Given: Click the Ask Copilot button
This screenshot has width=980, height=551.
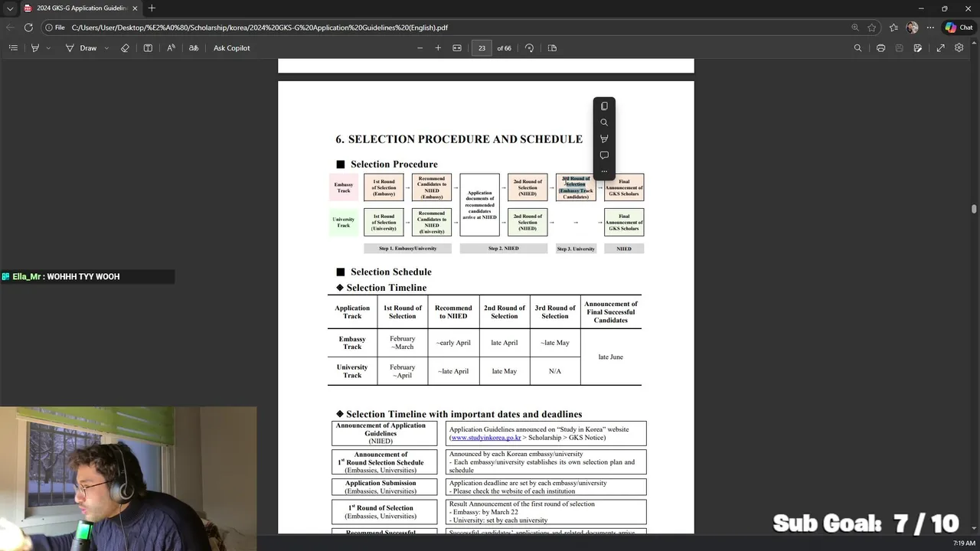Looking at the screenshot, I should click(232, 47).
